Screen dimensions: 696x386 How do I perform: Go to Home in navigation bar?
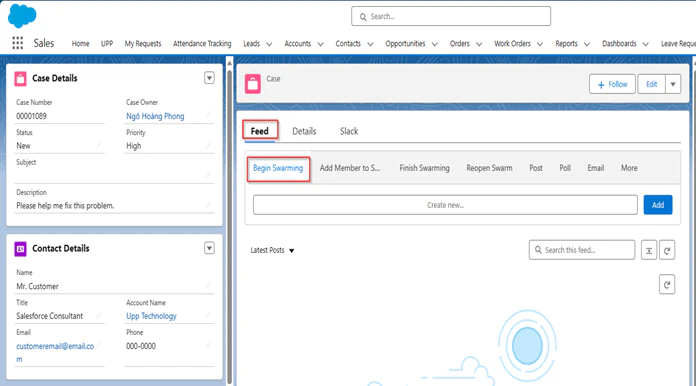80,43
